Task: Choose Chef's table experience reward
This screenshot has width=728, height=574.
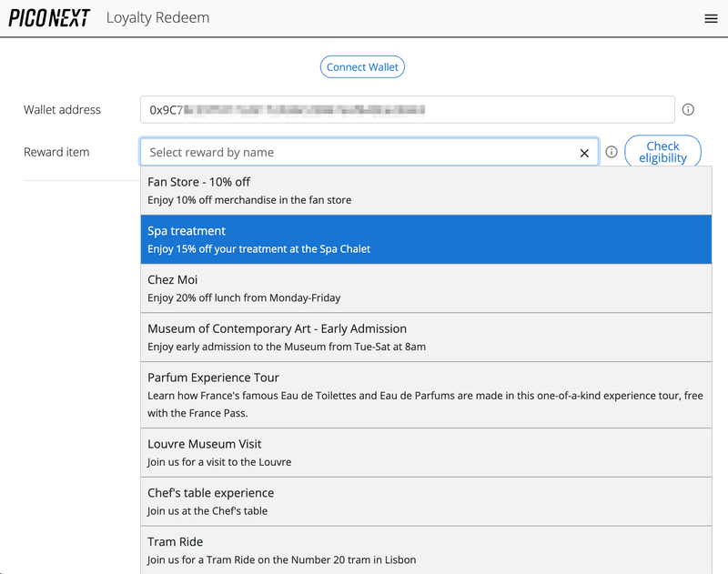Action: [x=426, y=501]
